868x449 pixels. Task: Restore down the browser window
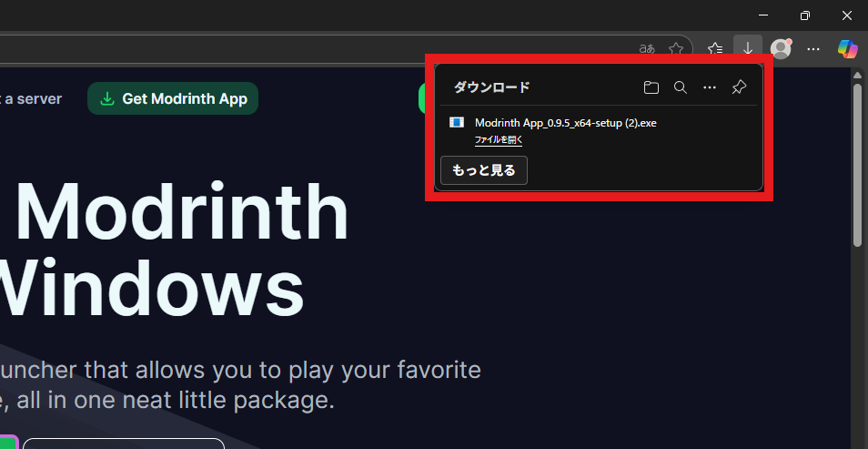[x=805, y=15]
